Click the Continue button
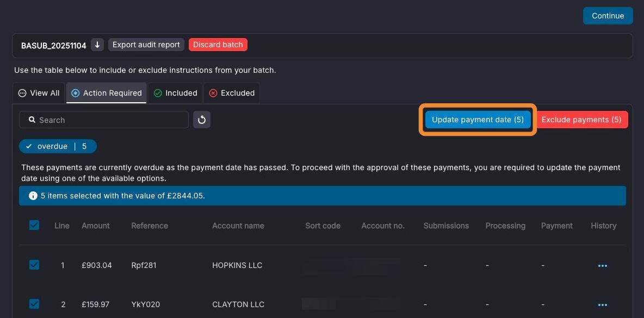The height and width of the screenshot is (318, 644). (608, 16)
